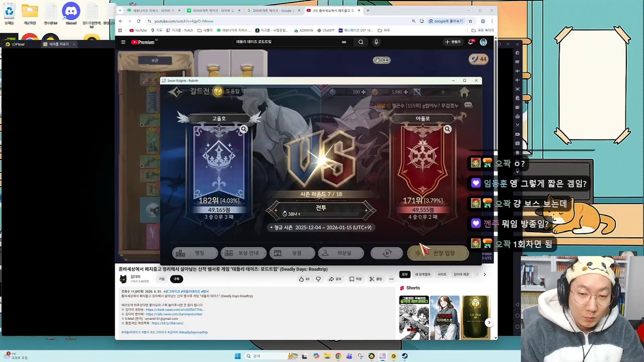Submit YouTube search with magnifier button

coord(361,42)
